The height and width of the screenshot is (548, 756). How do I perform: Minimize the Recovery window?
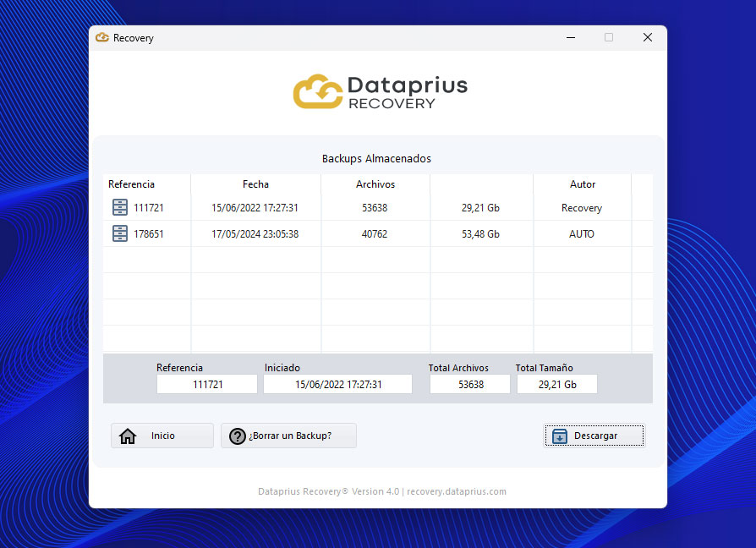[x=571, y=37]
